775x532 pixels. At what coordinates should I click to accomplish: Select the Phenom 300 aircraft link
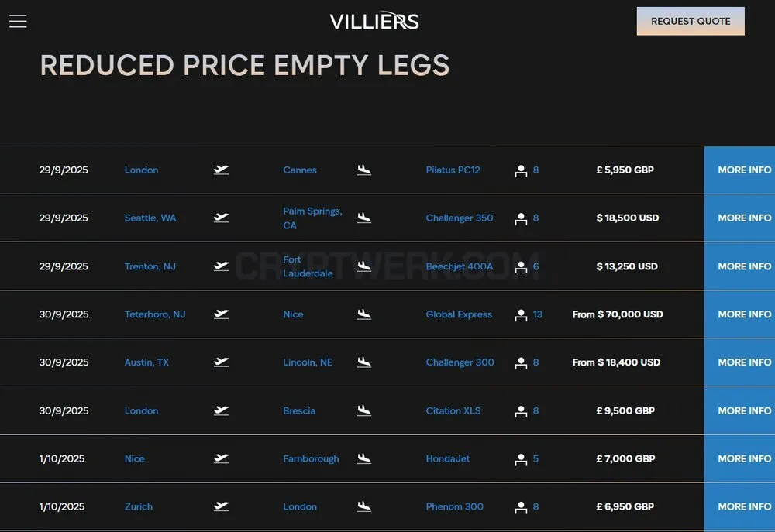click(454, 506)
